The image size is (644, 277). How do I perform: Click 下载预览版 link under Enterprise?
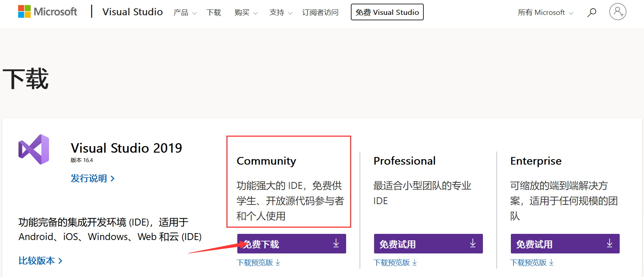pyautogui.click(x=532, y=262)
